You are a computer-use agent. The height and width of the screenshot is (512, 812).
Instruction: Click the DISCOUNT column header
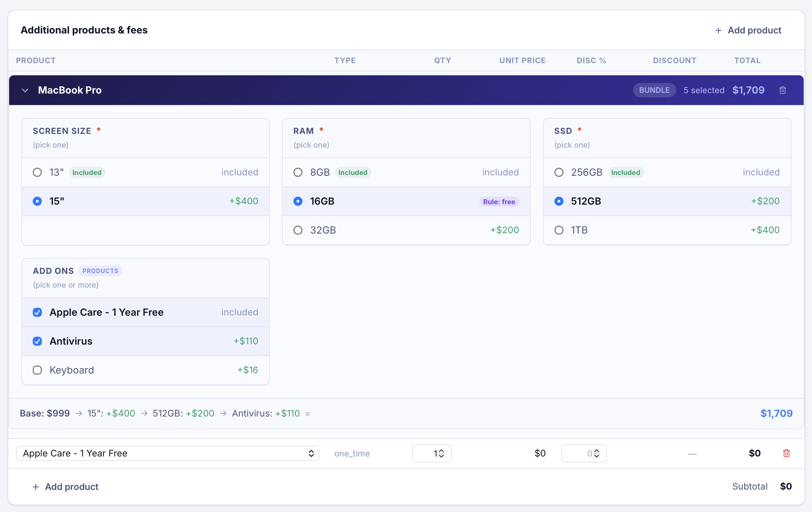pos(675,60)
